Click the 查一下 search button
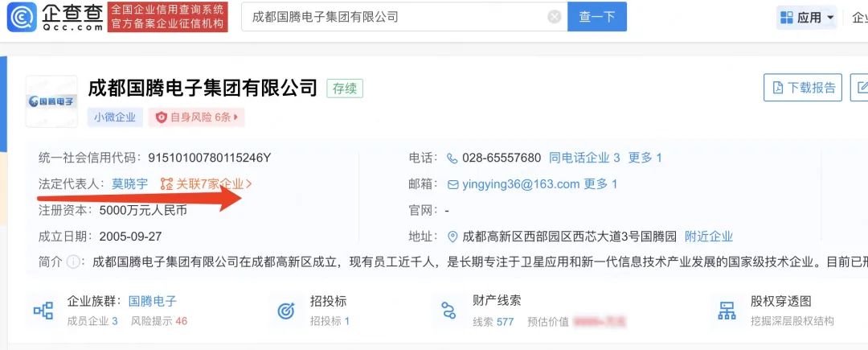Screen dimensions: 868x350 [x=596, y=17]
